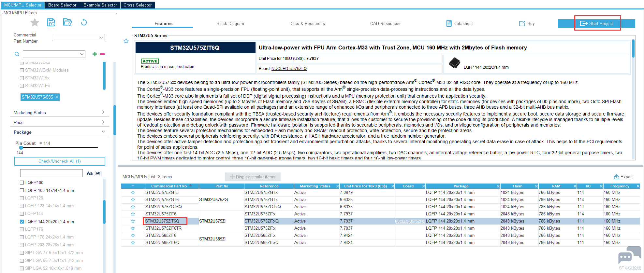This screenshot has height=273, width=644.
Task: Switch to the Board Selector tab
Action: pos(62,5)
